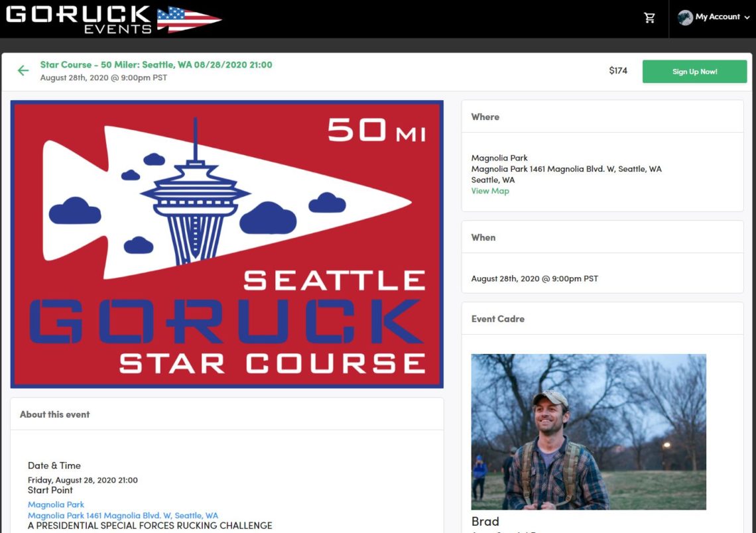Select the Presidential Special Forces Rucking Challenge line
Image resolution: width=756 pixels, height=533 pixels.
[x=150, y=525]
